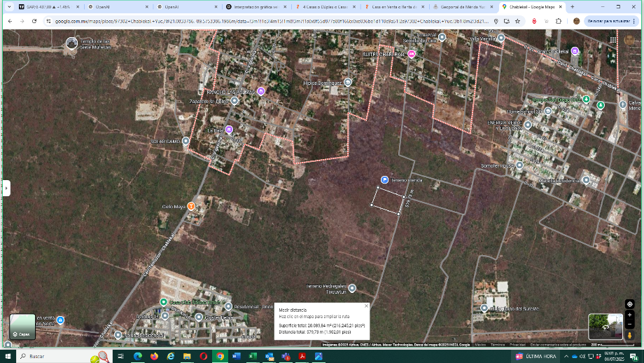
Task: Switch to the Casa en Venta o Renta tab
Action: pos(393,7)
